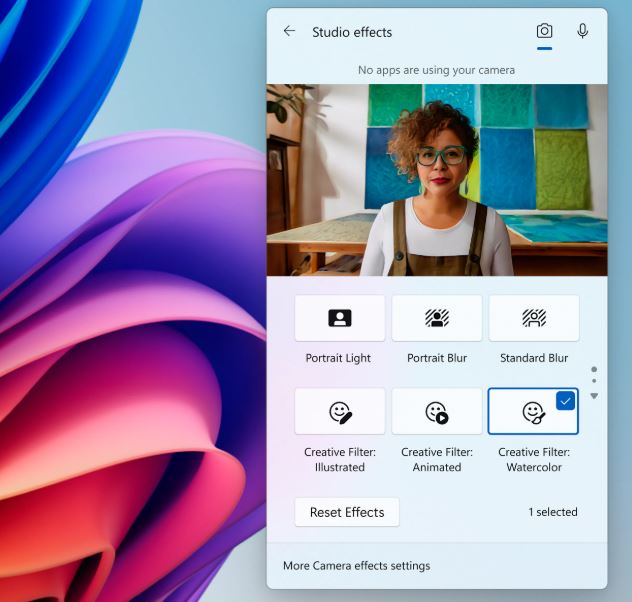Click the camera preview image
Image resolution: width=632 pixels, height=602 pixels.
pos(437,180)
